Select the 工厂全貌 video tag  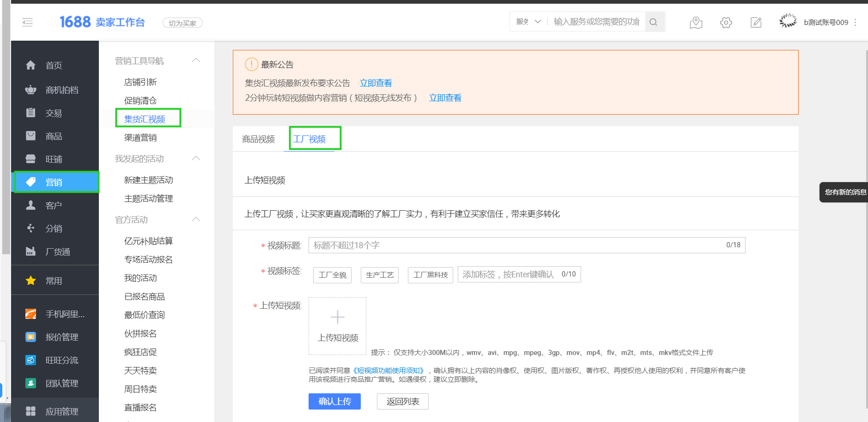[332, 275]
